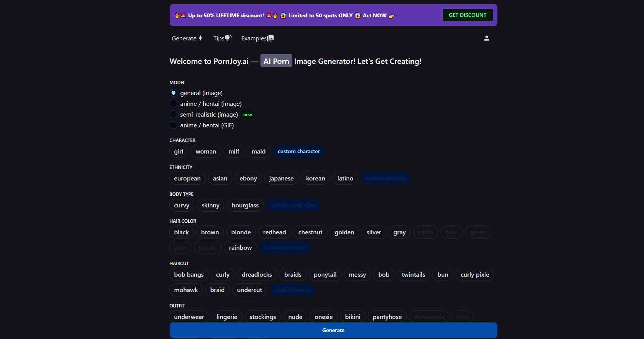The height and width of the screenshot is (339, 644).
Task: Choose the dimmed blue hair color
Action: [452, 232]
